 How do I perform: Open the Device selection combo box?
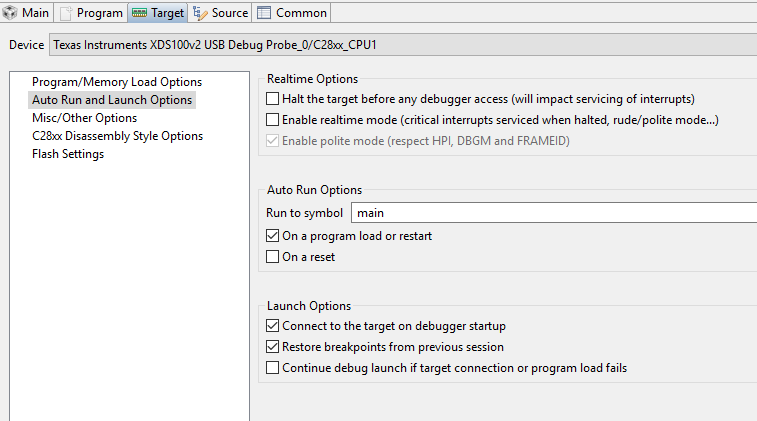tap(400, 45)
